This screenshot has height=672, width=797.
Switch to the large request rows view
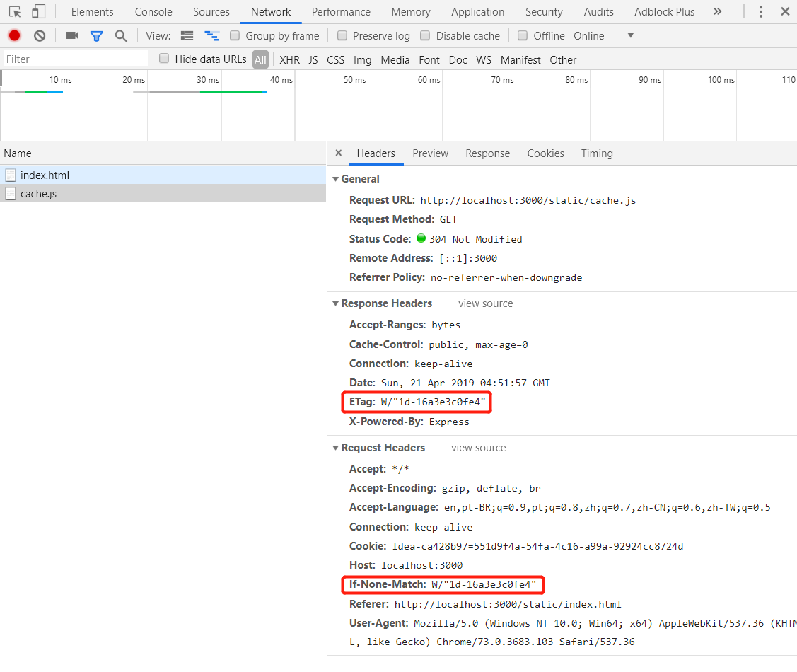pos(187,35)
